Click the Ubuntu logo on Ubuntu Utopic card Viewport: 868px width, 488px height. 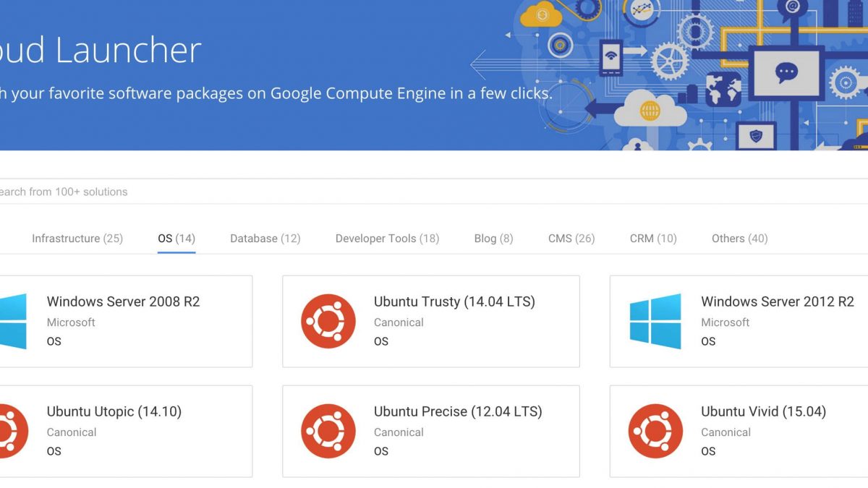coord(14,431)
